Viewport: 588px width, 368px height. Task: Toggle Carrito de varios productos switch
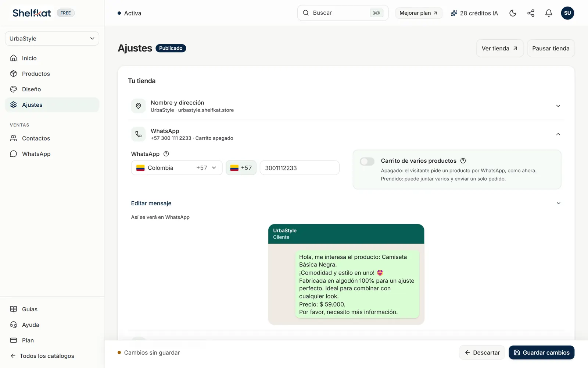point(367,161)
